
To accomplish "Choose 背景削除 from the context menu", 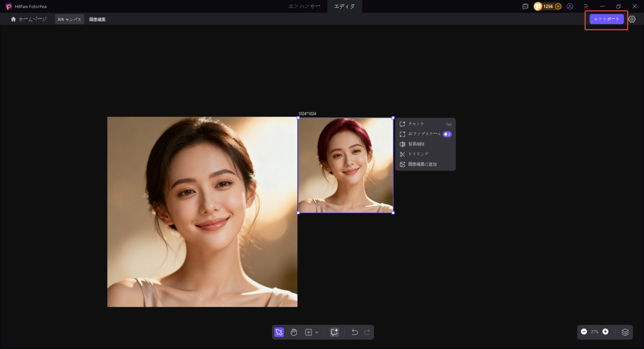I will point(416,144).
